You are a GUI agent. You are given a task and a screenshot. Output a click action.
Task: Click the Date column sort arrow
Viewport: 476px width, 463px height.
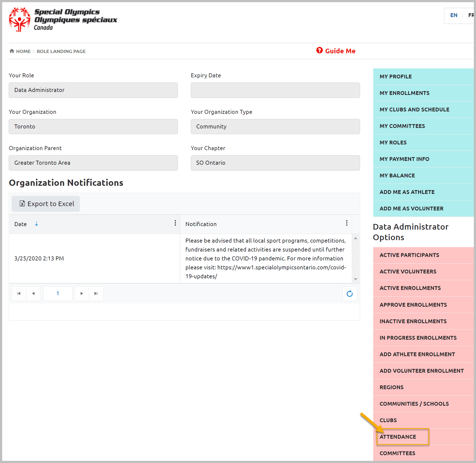pyautogui.click(x=36, y=224)
